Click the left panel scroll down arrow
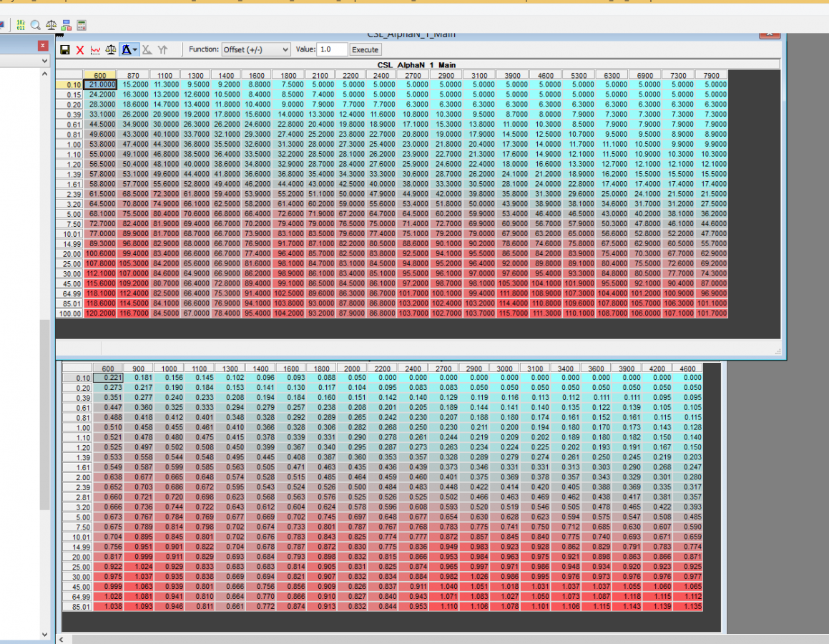This screenshot has width=829, height=644. click(44, 634)
